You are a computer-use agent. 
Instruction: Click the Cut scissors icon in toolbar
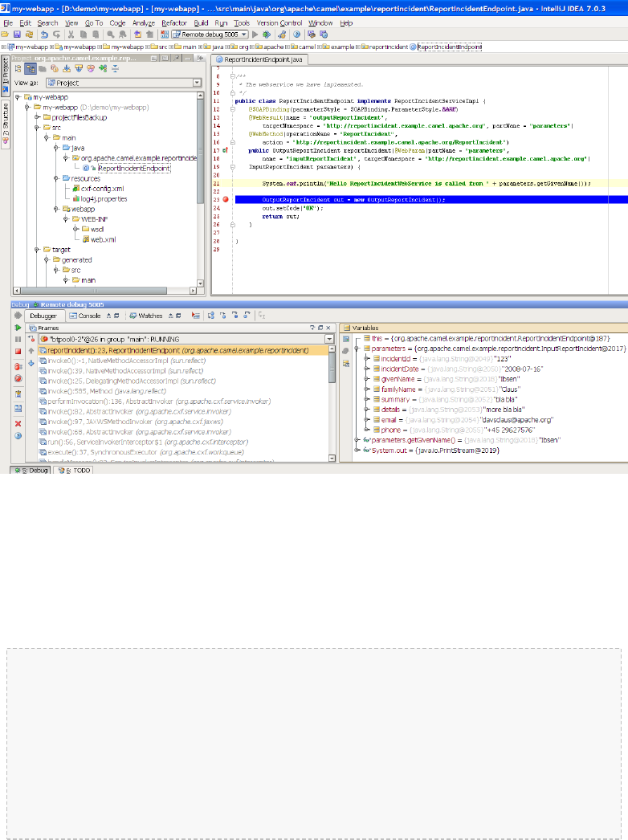[x=70, y=35]
